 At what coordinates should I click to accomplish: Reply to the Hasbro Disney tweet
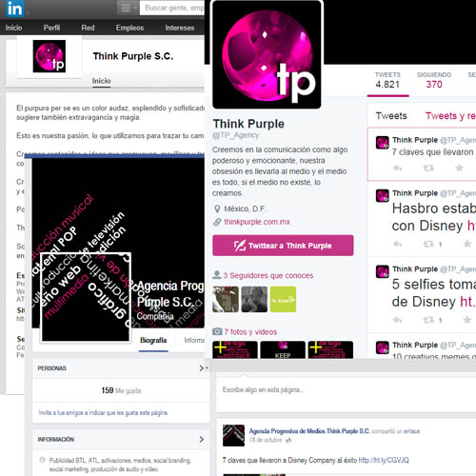click(x=398, y=244)
